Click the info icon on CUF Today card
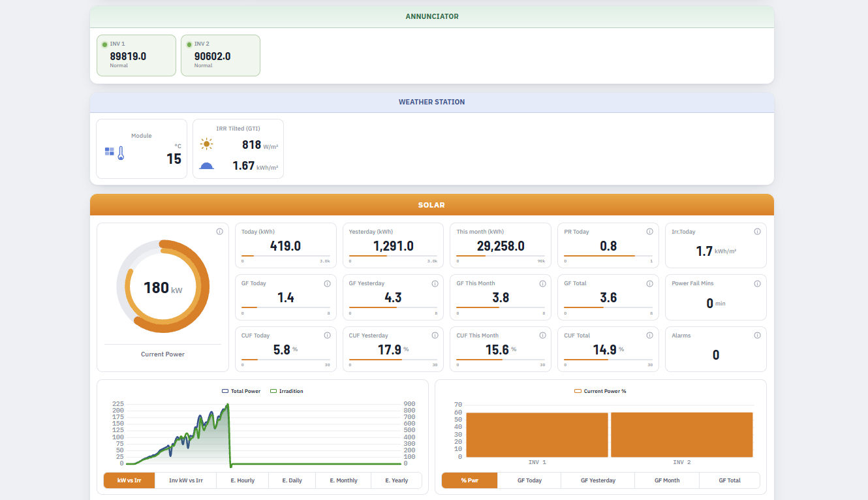Screen dimensions: 868x500 point(327,336)
